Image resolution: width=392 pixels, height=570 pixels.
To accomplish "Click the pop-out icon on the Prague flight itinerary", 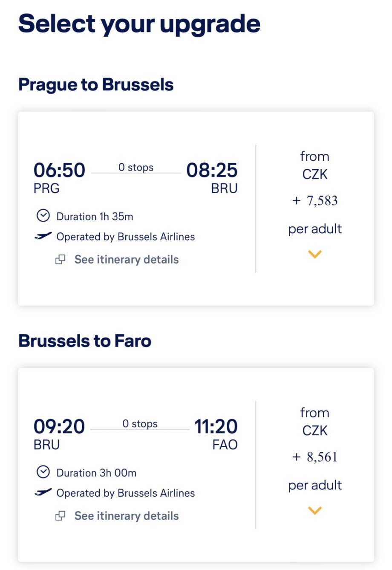I will coord(61,260).
